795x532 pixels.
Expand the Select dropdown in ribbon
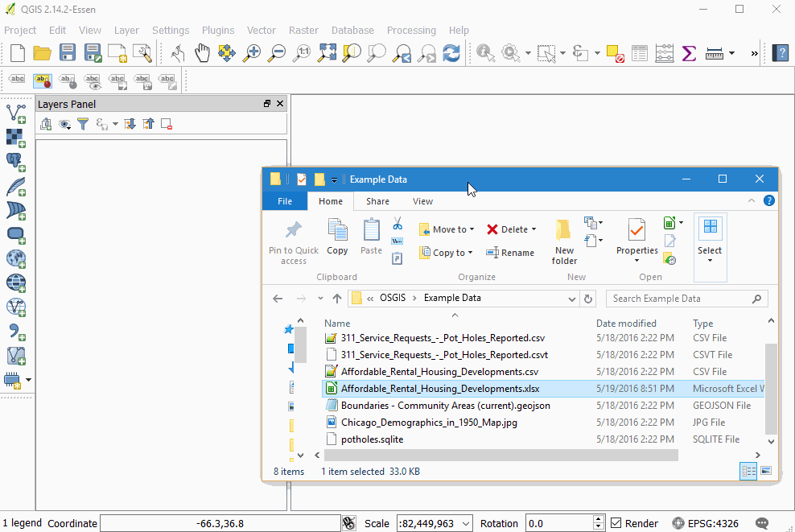point(710,260)
